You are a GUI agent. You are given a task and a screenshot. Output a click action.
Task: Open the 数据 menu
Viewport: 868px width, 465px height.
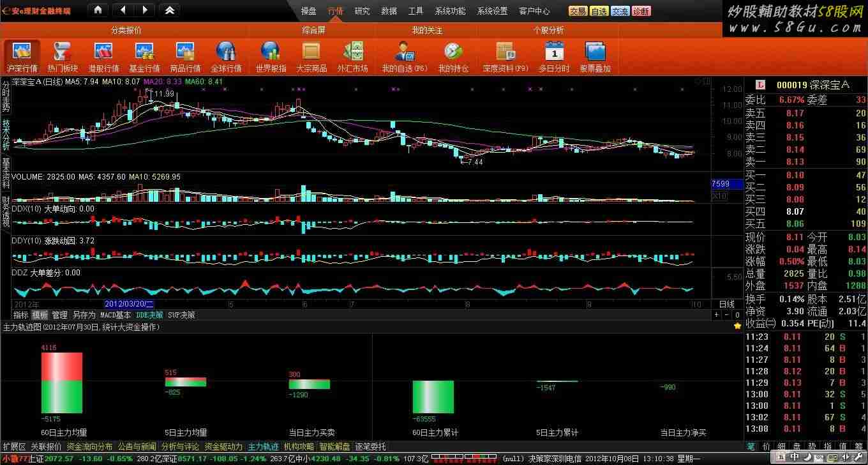tap(389, 11)
